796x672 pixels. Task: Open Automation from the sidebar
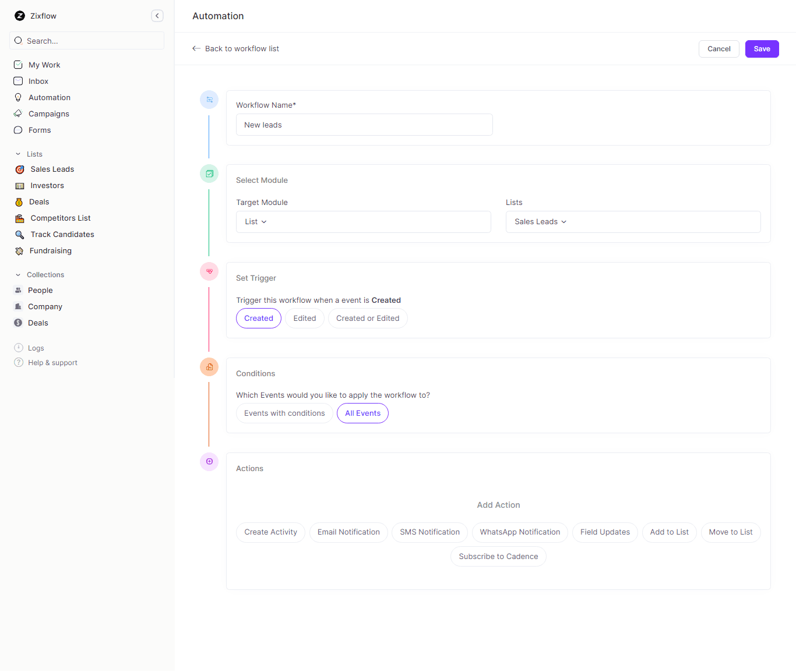point(49,97)
